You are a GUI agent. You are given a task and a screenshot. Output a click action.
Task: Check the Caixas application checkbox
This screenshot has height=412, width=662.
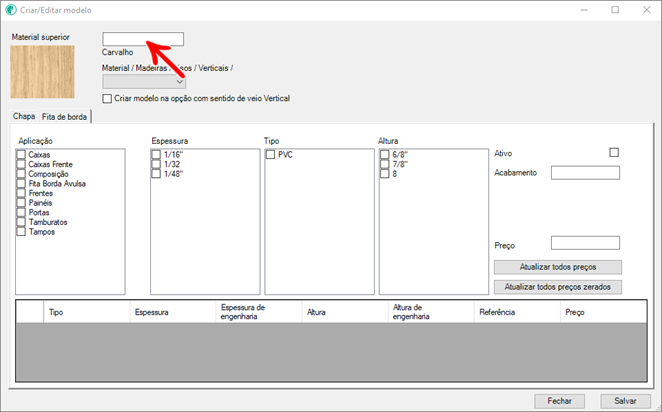click(21, 154)
